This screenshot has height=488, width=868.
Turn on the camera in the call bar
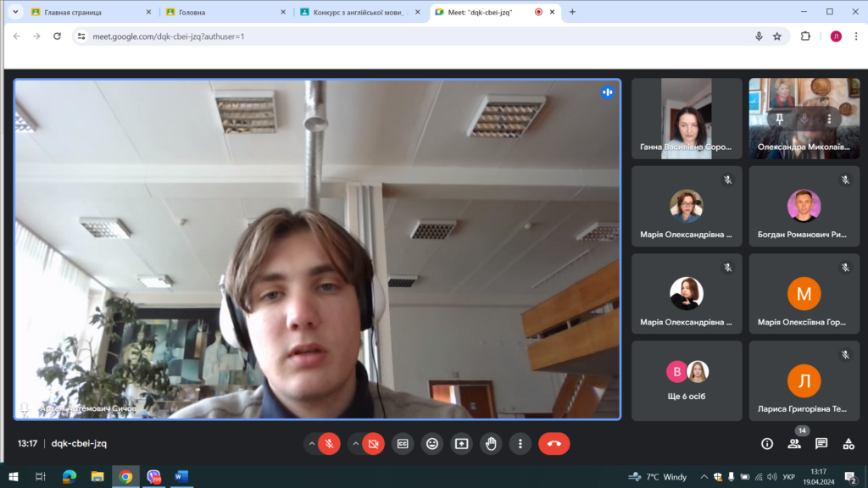click(374, 443)
